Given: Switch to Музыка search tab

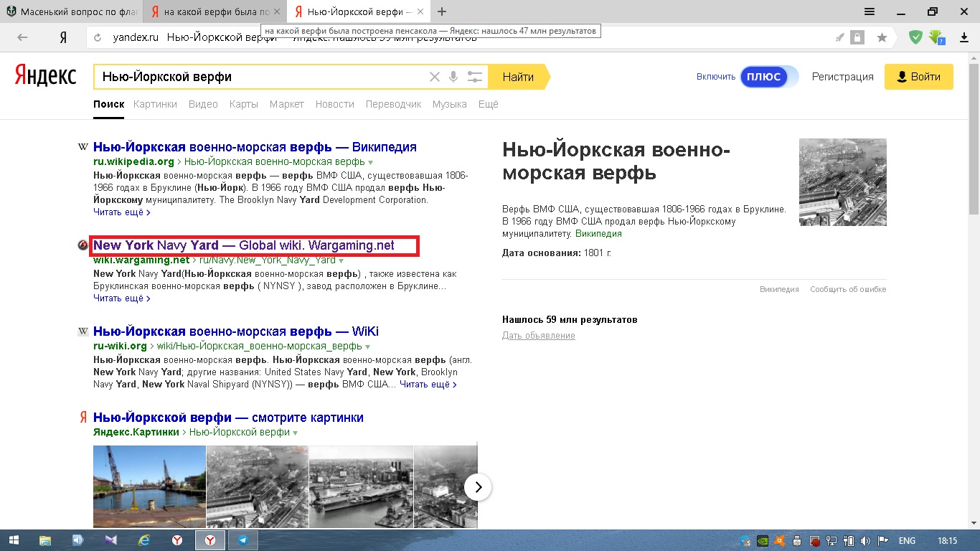Looking at the screenshot, I should point(450,104).
